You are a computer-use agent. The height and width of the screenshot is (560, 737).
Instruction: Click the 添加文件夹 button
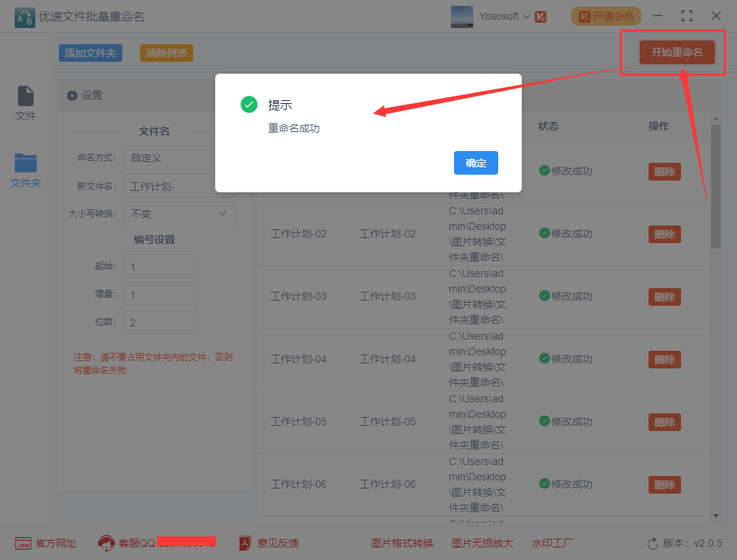[x=90, y=53]
